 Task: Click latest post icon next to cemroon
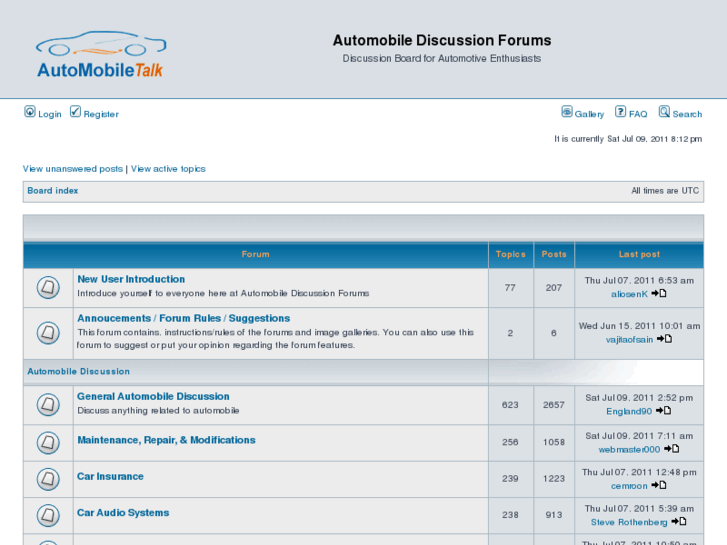click(x=659, y=485)
